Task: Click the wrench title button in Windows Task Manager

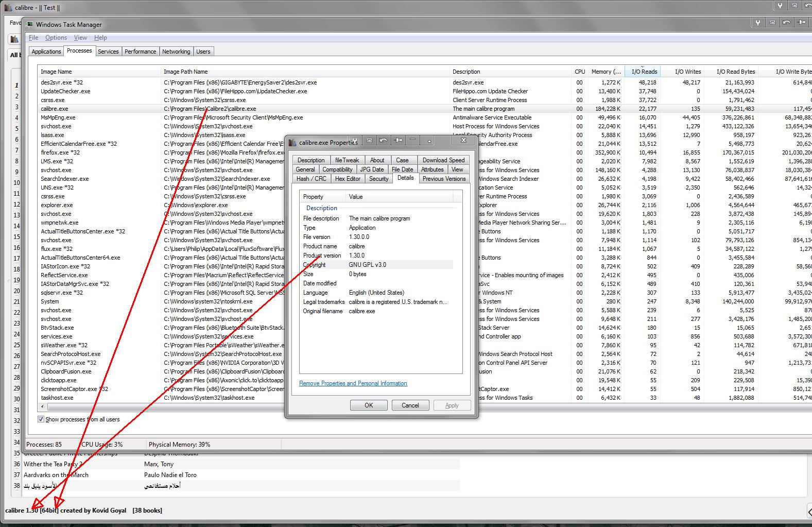Action: (758, 22)
